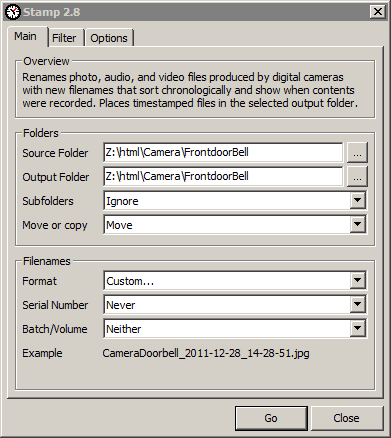Click the Batch/Volume label

(55, 329)
